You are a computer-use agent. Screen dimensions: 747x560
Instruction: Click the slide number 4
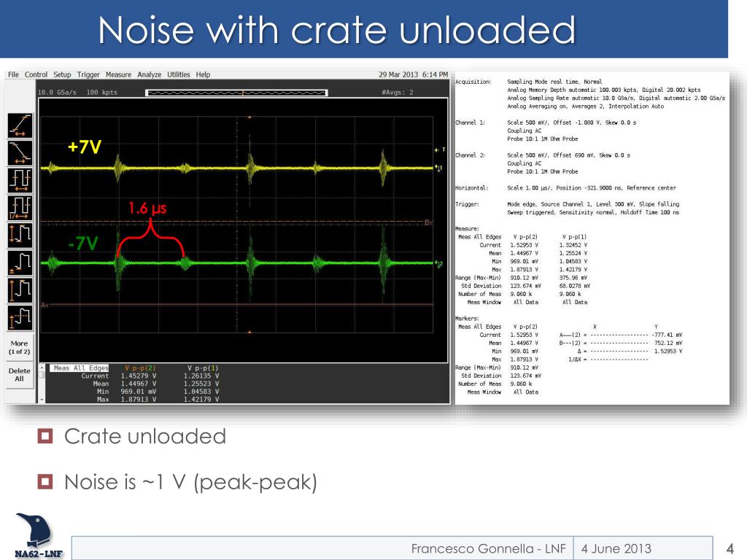pos(729,548)
